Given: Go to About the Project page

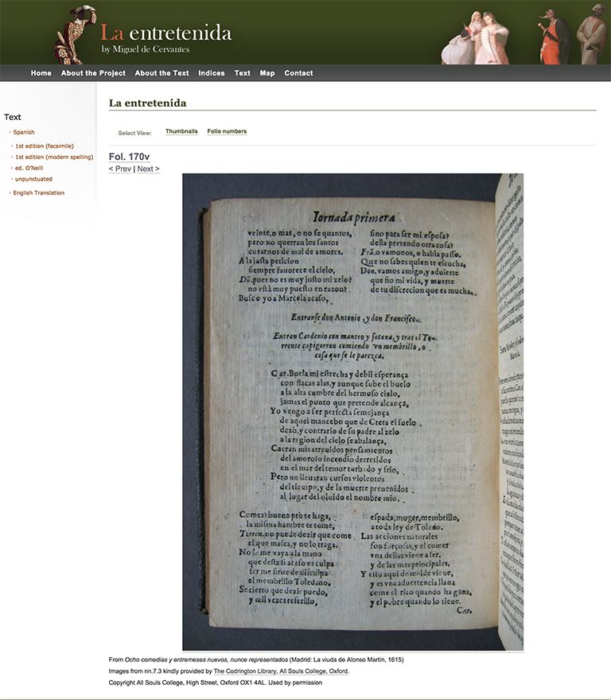Looking at the screenshot, I should (x=93, y=72).
